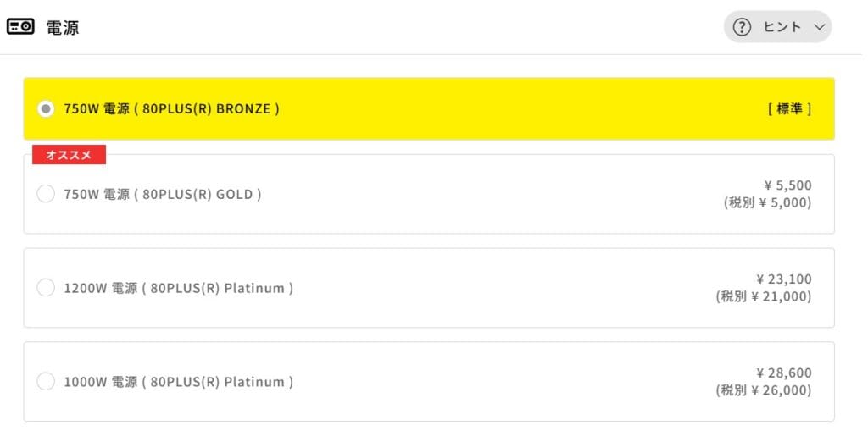Click the power supply unit icon
Screen dimensions: 868x442
click(x=21, y=27)
